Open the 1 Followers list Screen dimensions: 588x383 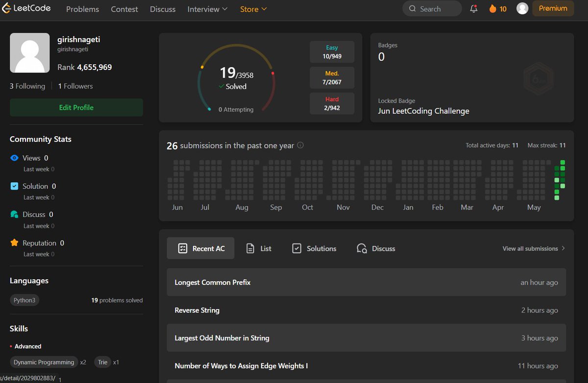(75, 86)
